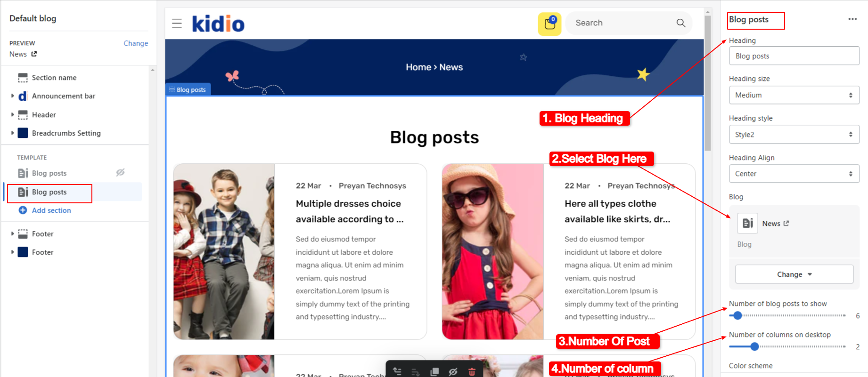Open the shopping cart icon
This screenshot has height=377, width=868.
[x=549, y=24]
